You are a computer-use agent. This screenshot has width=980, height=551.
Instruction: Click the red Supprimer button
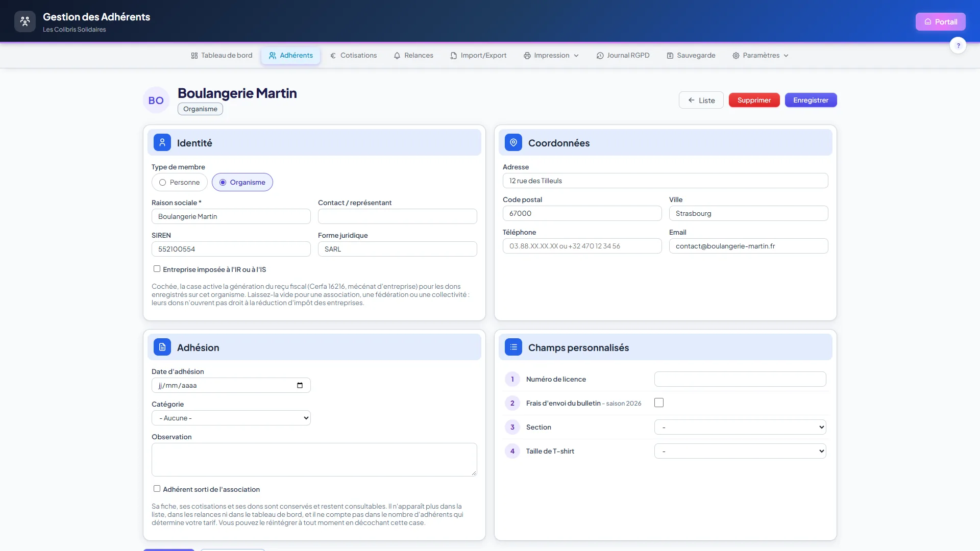(754, 100)
